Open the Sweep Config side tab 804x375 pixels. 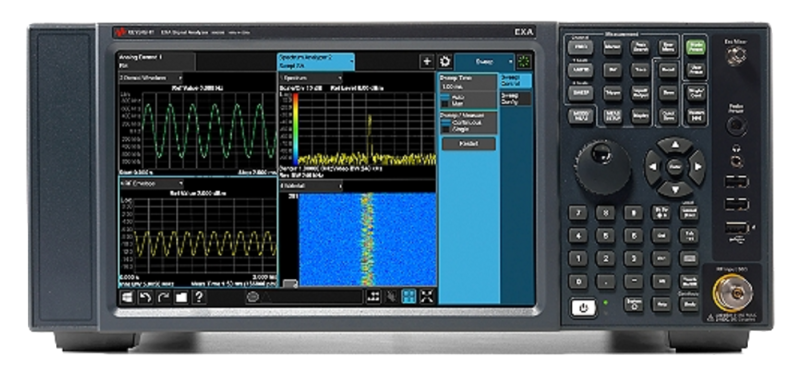pyautogui.click(x=515, y=99)
